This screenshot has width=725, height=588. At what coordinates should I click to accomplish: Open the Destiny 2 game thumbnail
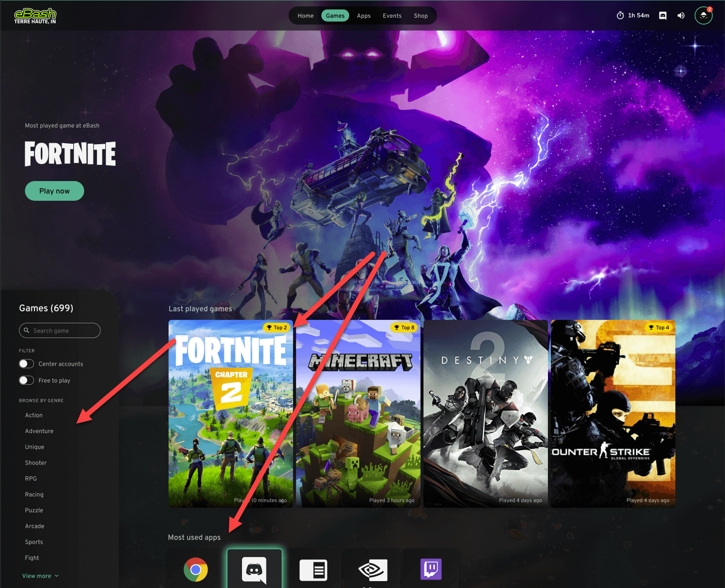click(x=485, y=413)
